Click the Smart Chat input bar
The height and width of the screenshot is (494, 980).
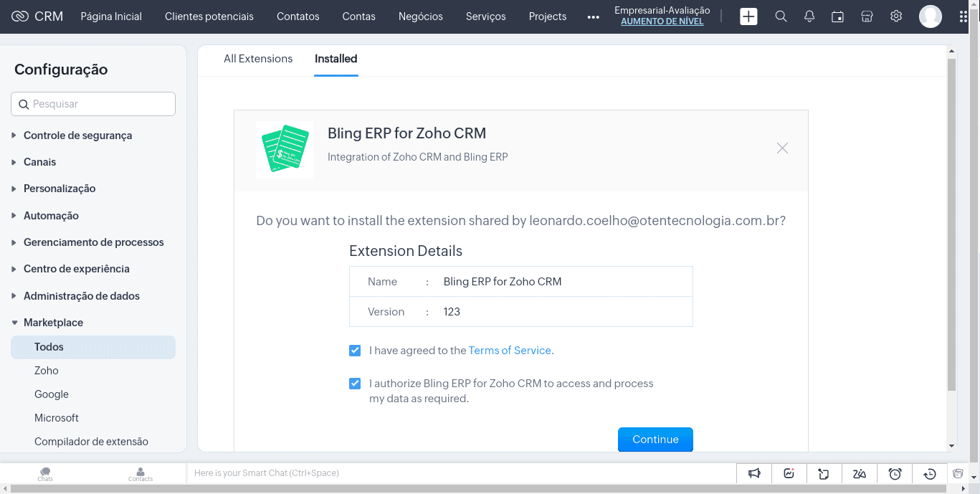(x=462, y=473)
